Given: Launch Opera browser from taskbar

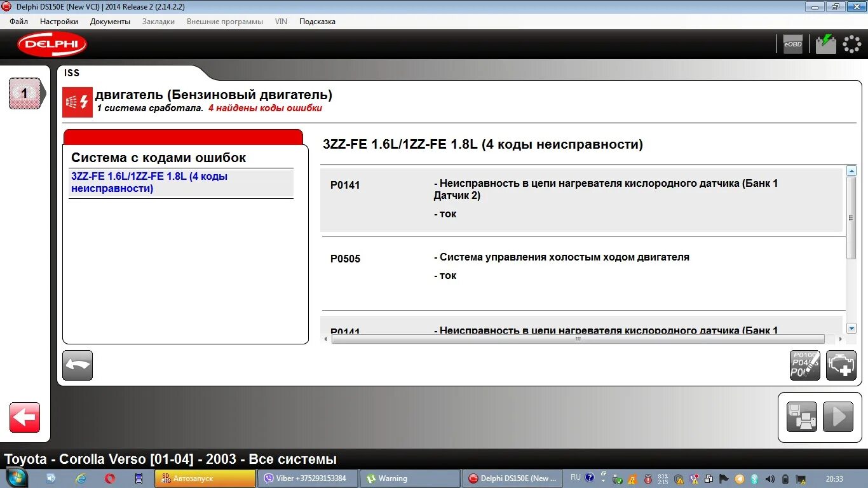Looking at the screenshot, I should point(110,478).
